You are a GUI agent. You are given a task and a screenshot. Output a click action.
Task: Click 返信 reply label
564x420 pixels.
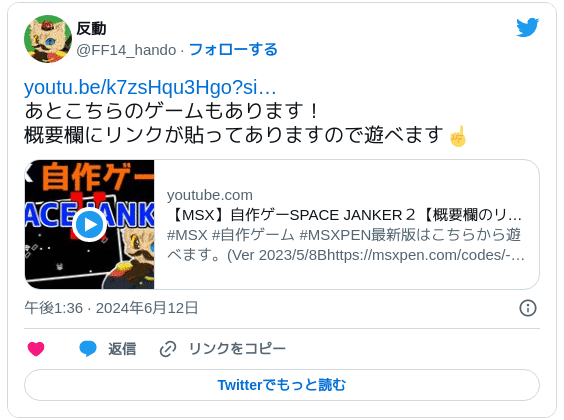[x=122, y=349]
